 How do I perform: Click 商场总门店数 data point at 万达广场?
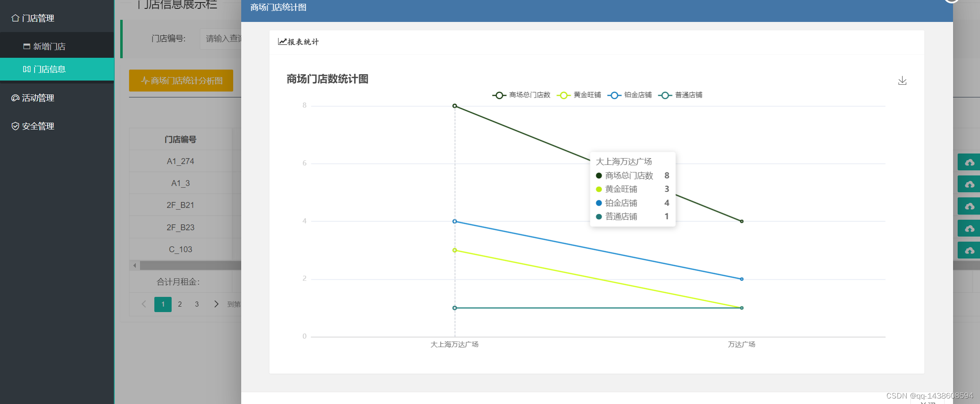pos(742,221)
